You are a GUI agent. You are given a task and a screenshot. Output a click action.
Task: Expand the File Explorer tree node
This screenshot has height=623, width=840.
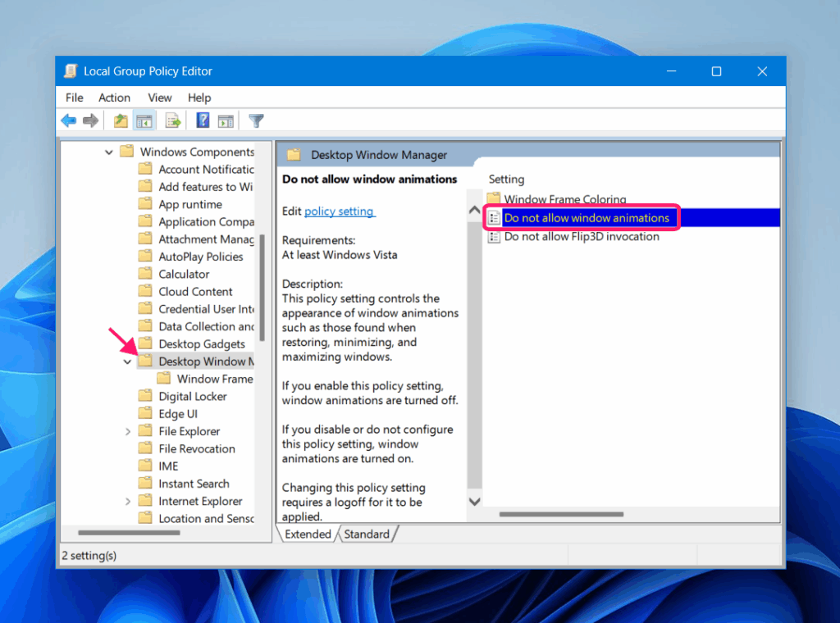click(x=127, y=431)
